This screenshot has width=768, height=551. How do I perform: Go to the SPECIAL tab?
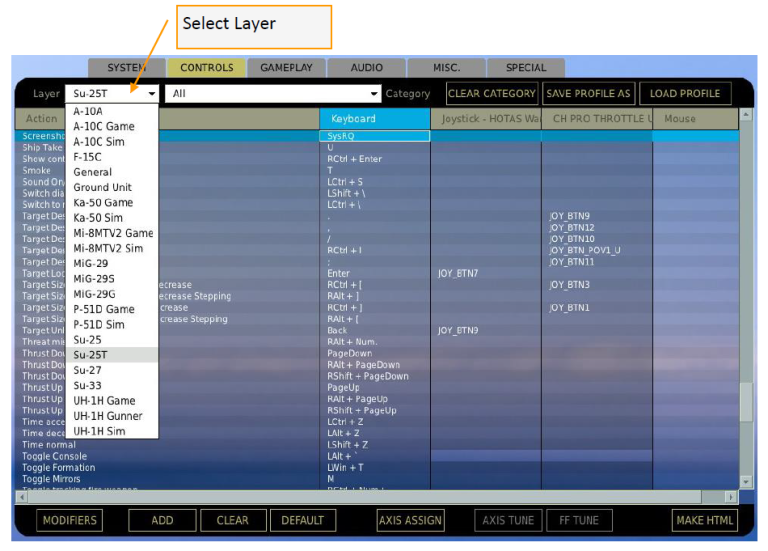pyautogui.click(x=526, y=68)
